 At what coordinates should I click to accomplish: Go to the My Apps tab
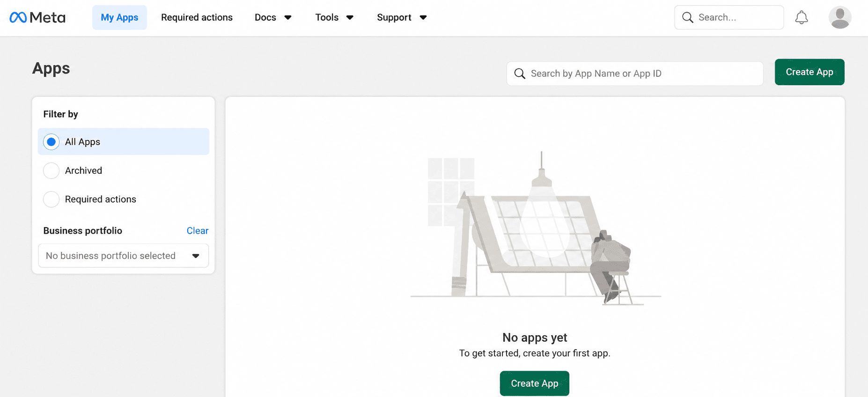click(x=119, y=17)
